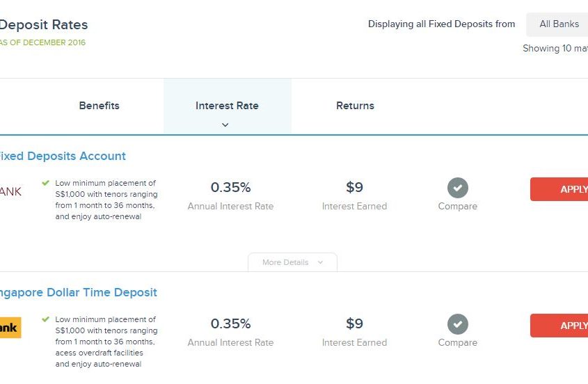Viewport: 588px width, 384px height.
Task: Switch to the Returns tab
Action: (355, 106)
